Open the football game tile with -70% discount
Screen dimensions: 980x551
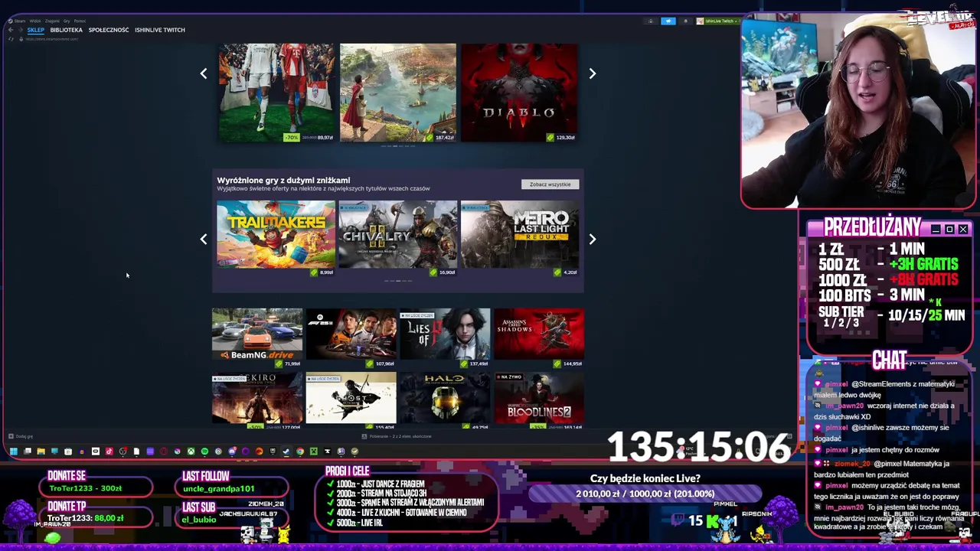coord(276,93)
